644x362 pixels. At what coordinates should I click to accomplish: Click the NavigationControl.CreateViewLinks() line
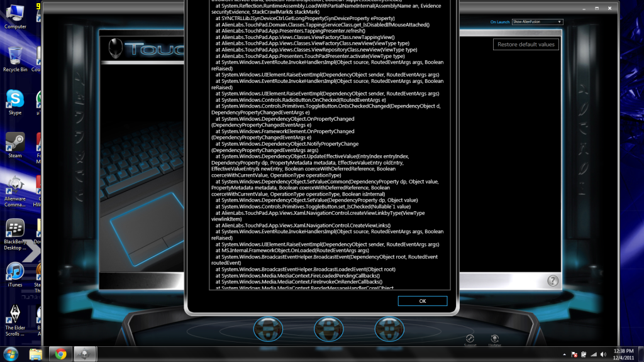pyautogui.click(x=303, y=226)
